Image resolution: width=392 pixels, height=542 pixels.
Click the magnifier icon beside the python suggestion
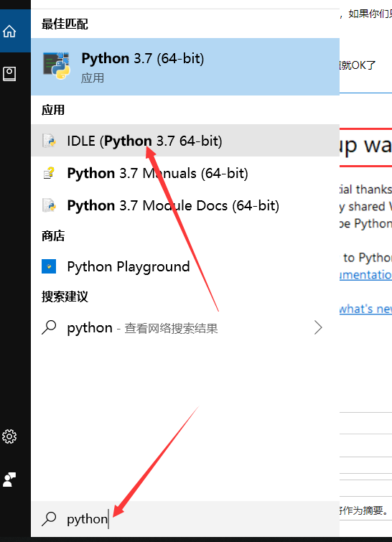(x=49, y=327)
